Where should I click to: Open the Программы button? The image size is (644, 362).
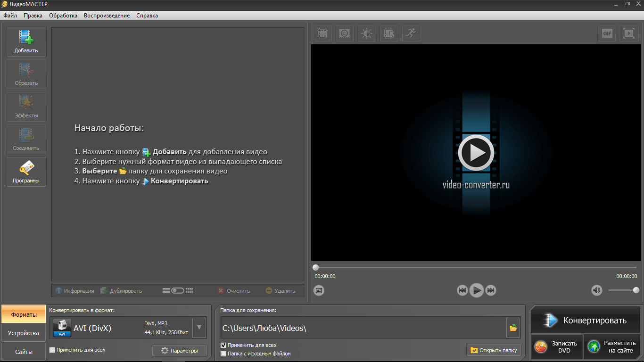26,172
